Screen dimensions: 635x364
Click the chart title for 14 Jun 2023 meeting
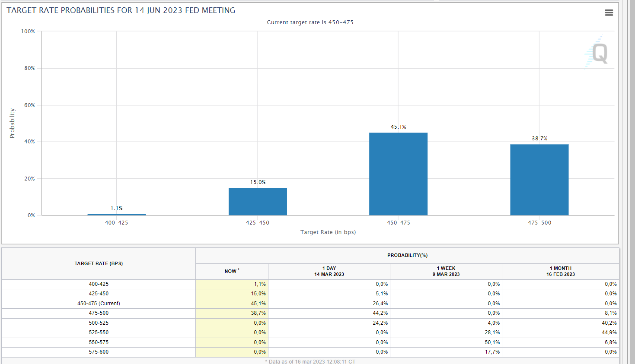click(x=121, y=10)
